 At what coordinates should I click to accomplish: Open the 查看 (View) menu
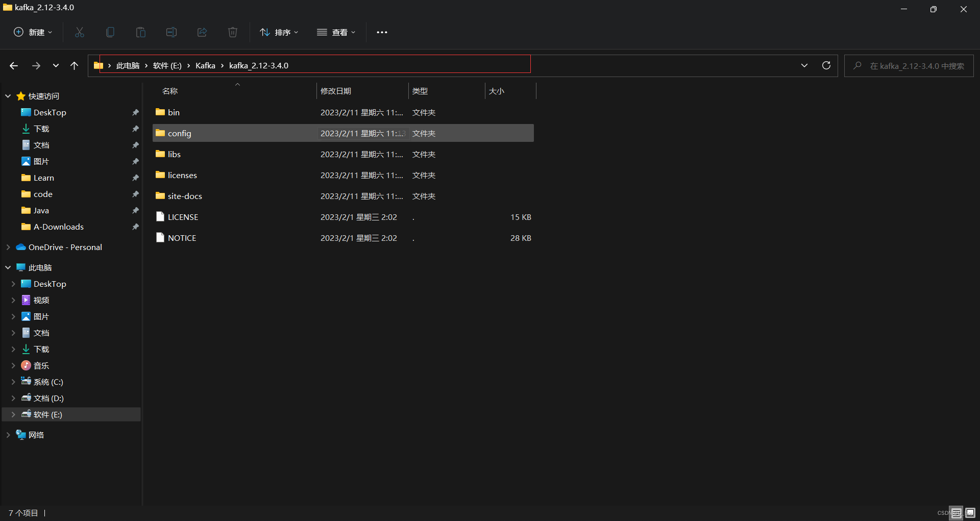336,32
